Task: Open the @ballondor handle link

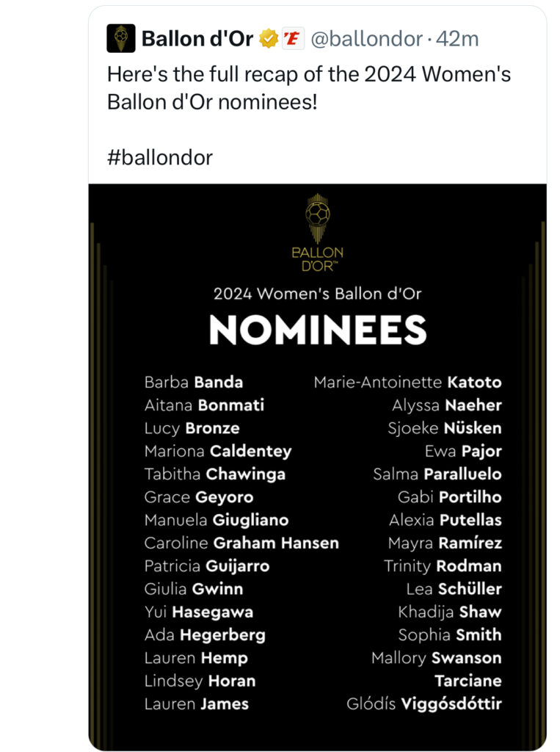Action: (x=367, y=39)
